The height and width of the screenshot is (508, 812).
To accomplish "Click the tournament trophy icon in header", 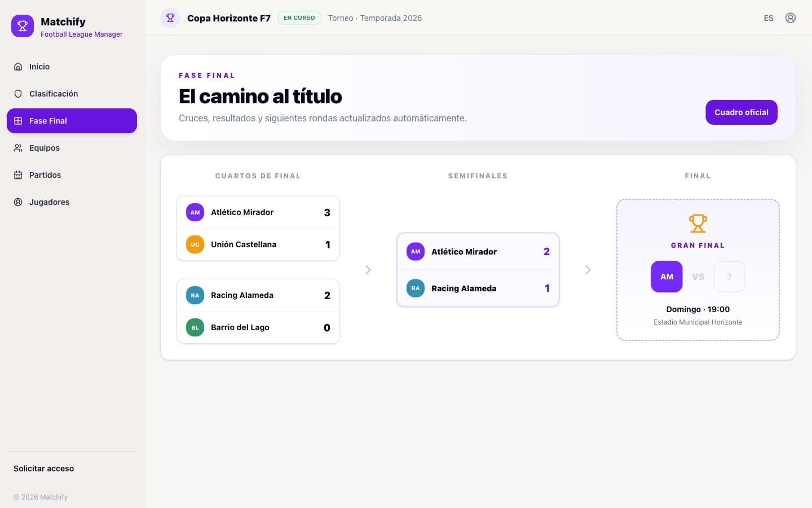I will coord(170,18).
